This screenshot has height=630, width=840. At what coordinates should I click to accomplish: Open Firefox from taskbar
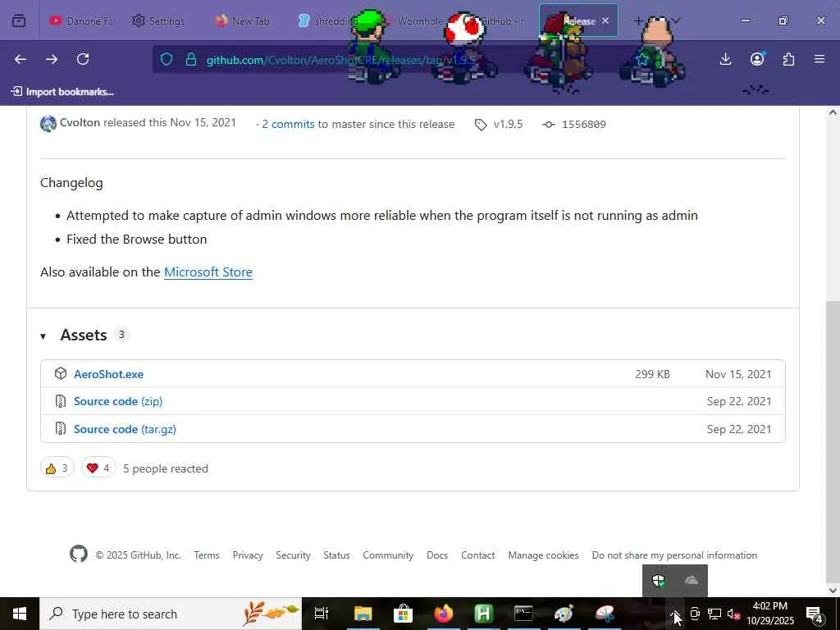pos(443,614)
